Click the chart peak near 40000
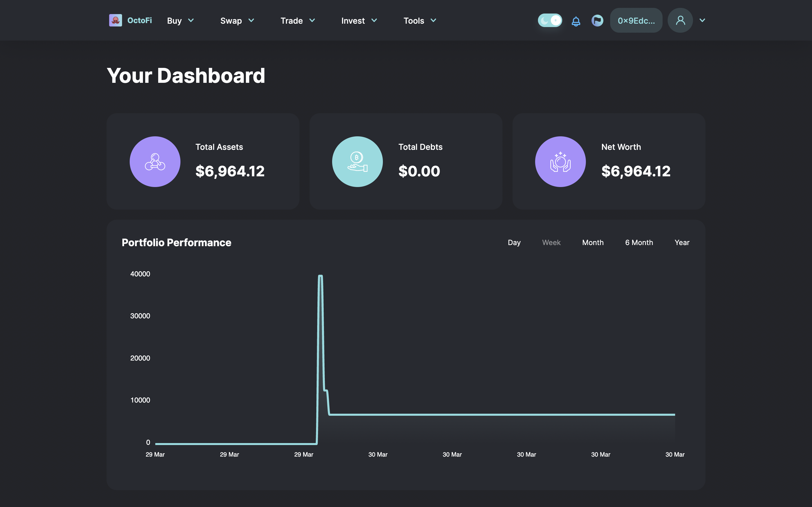The height and width of the screenshot is (507, 812). tap(321, 276)
